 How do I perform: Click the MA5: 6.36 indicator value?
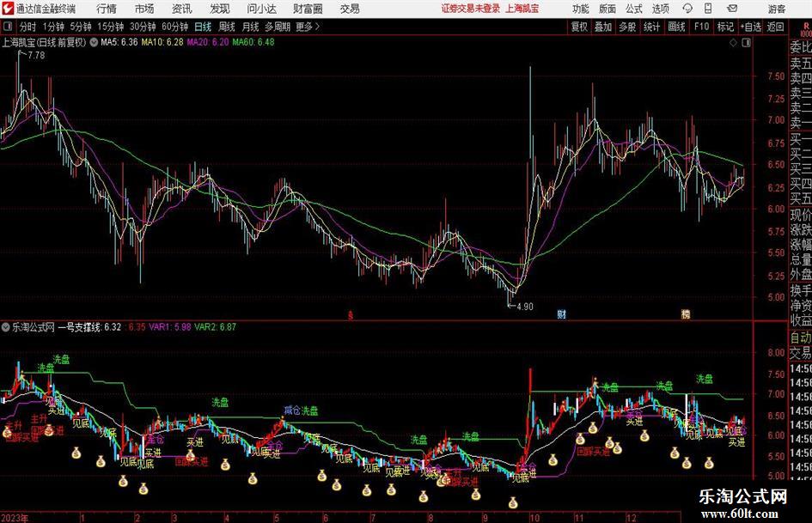119,42
